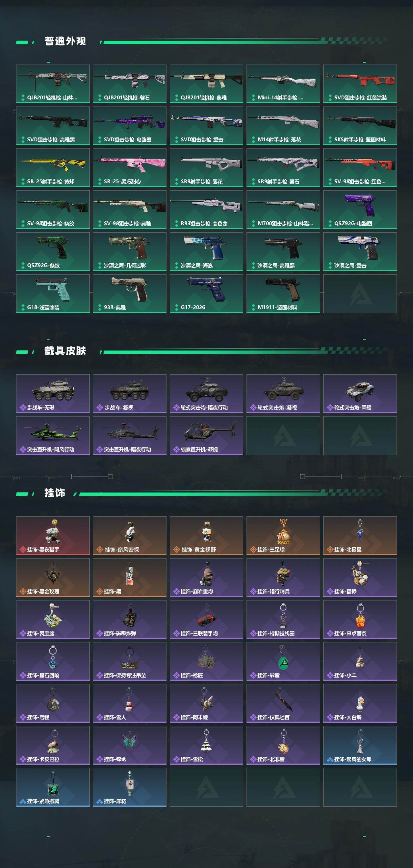Select the 步战车-无限 vehicle skin
The image size is (413, 868).
coord(53,394)
